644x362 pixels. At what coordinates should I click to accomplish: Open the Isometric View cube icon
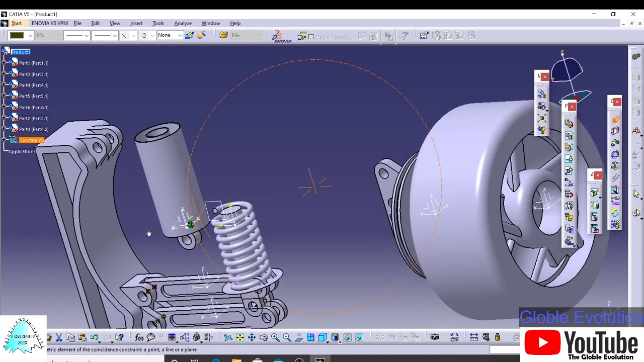323,337
